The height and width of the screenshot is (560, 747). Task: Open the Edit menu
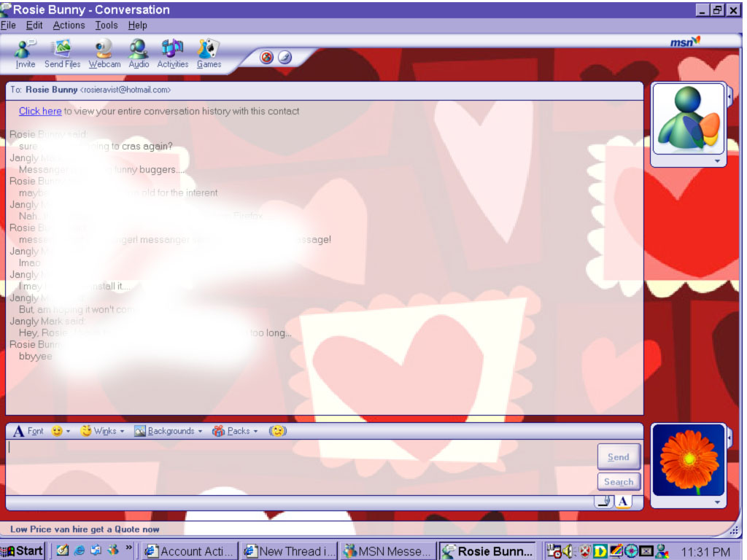(x=34, y=26)
